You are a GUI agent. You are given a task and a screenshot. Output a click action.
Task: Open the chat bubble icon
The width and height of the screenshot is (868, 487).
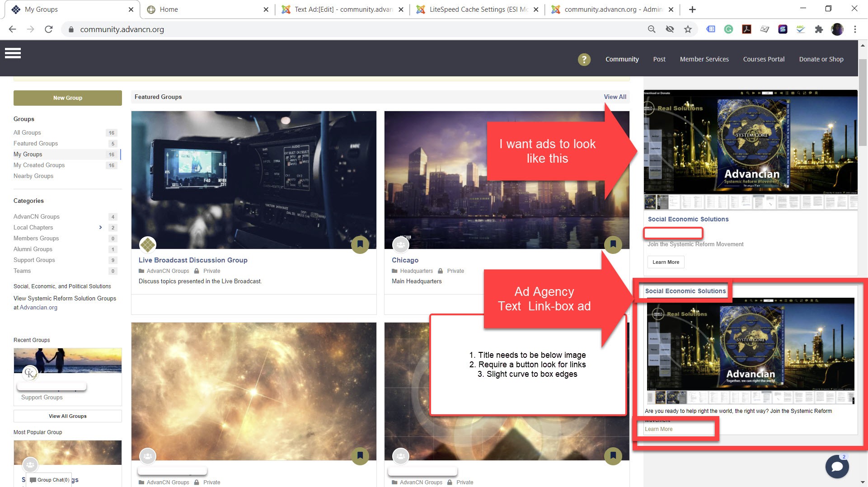836,466
